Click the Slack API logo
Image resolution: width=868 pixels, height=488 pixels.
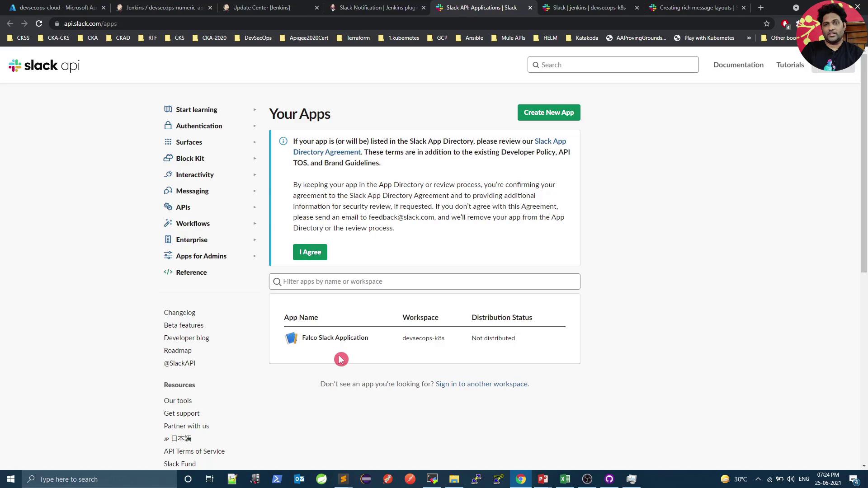[44, 66]
